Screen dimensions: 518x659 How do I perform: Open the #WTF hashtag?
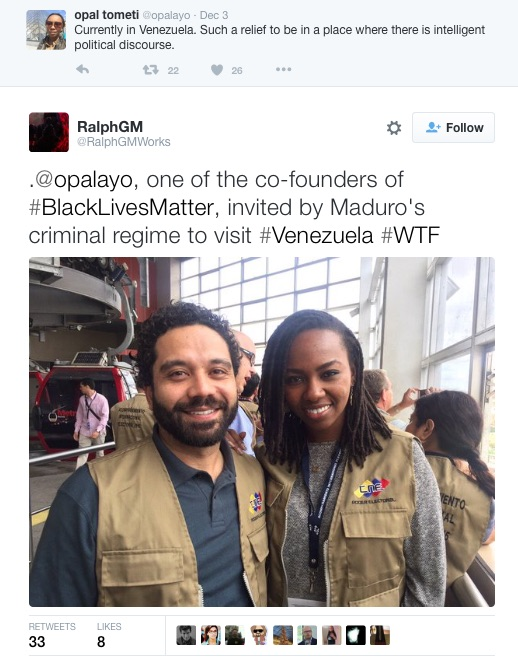pyautogui.click(x=410, y=235)
